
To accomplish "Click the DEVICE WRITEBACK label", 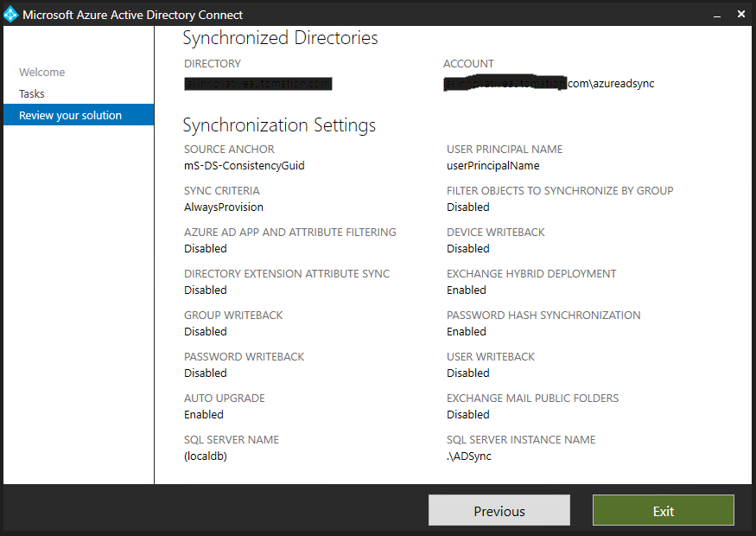I will (496, 232).
